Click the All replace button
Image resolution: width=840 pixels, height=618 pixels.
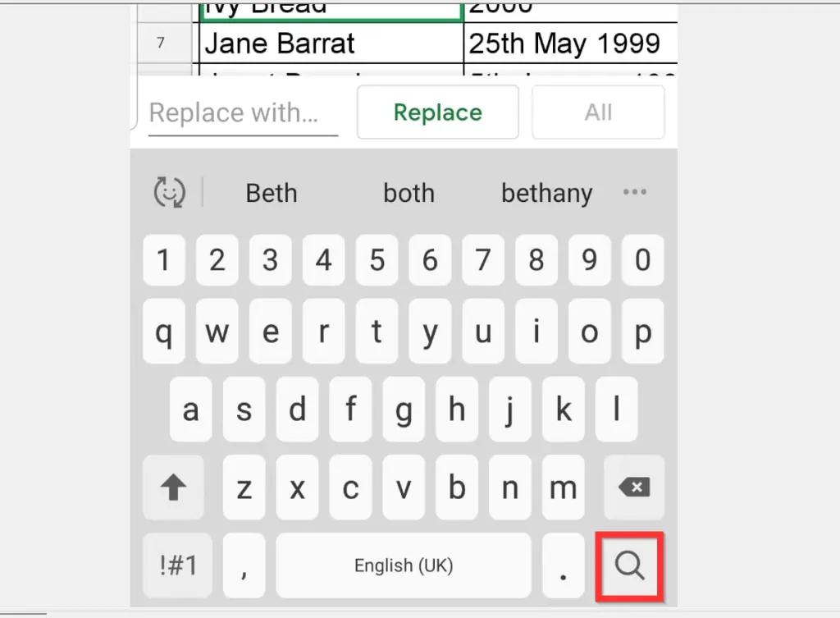598,112
